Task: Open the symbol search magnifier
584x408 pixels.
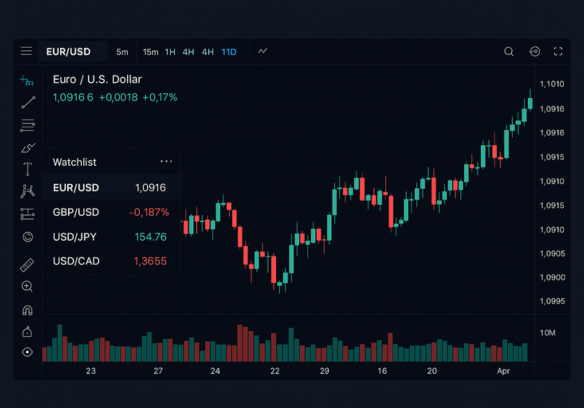Action: click(x=509, y=51)
